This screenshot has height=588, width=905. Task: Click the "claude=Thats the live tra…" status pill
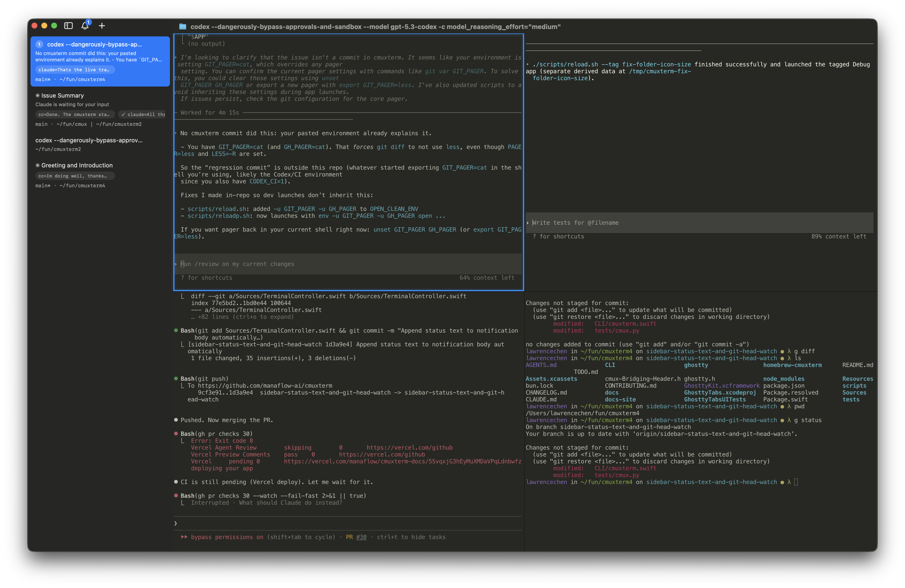(x=75, y=70)
